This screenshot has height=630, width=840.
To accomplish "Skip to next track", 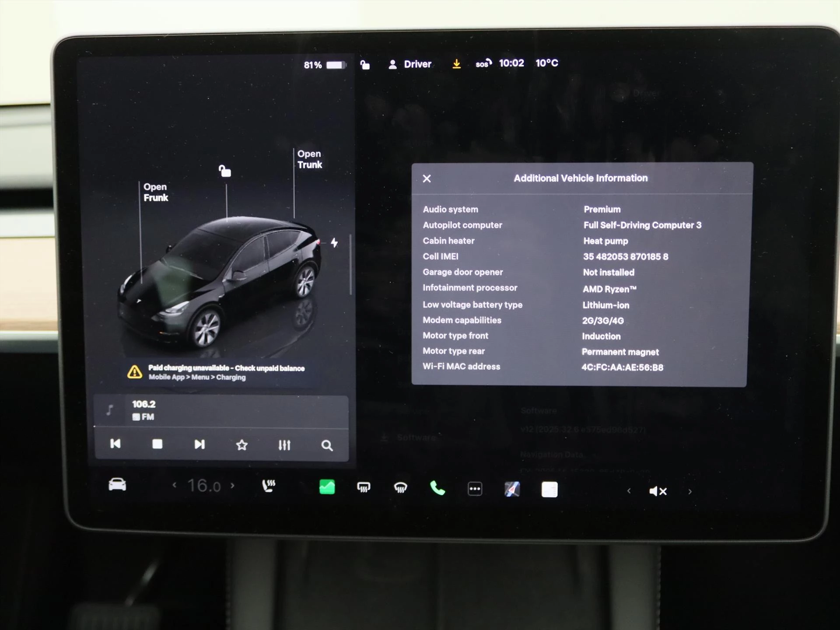I will pos(200,445).
